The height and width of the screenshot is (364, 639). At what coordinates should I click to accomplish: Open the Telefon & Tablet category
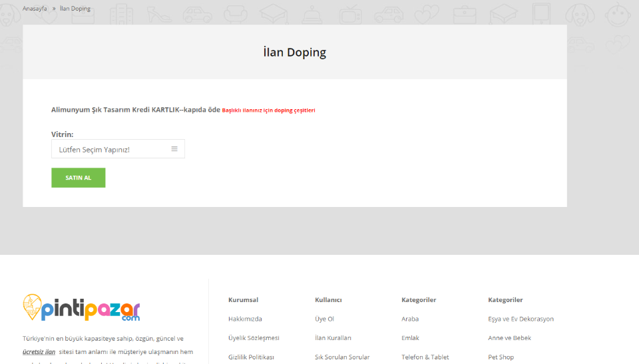pos(425,357)
